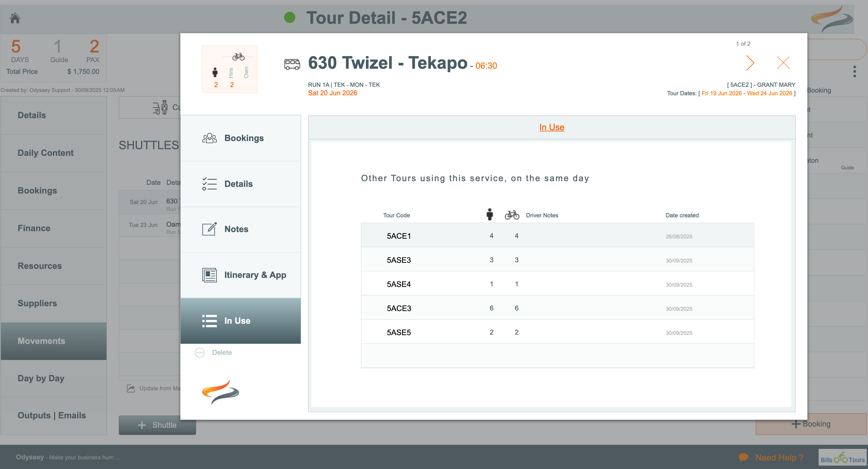Screen dimensions: 868x469
Task: Select tour code 5ACE1 row
Action: pyautogui.click(x=399, y=236)
